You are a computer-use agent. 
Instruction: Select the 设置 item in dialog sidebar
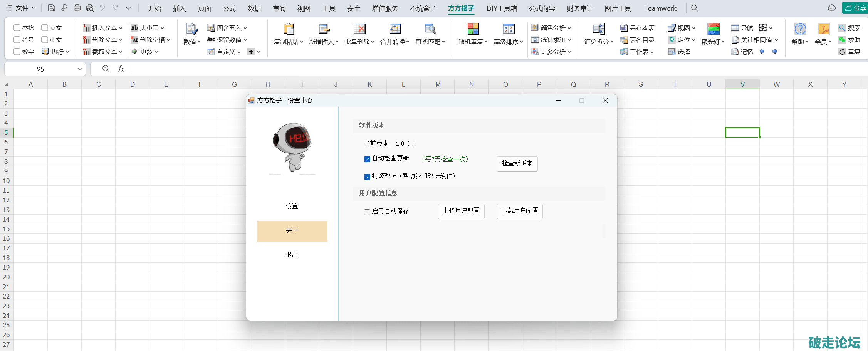292,207
